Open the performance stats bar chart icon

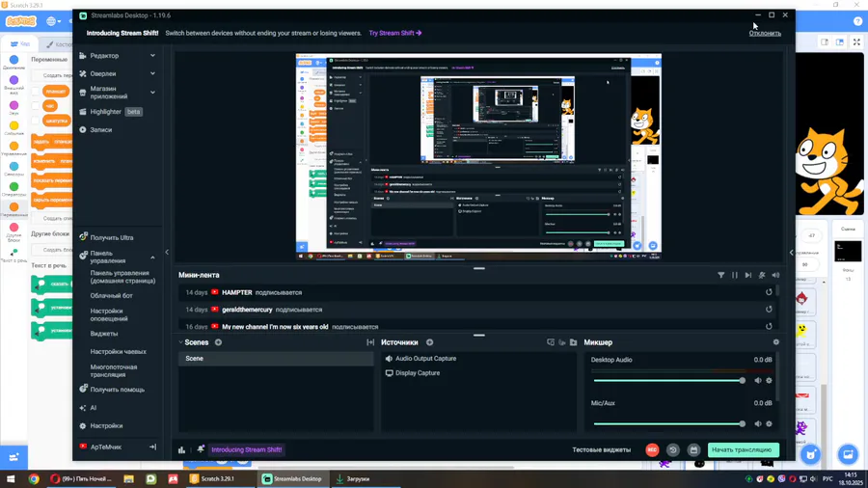(x=181, y=449)
